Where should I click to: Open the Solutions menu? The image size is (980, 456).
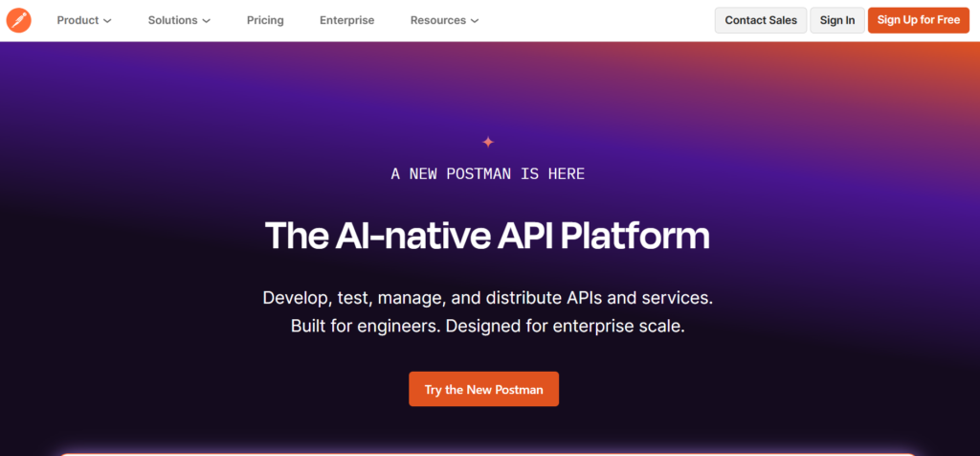(172, 20)
